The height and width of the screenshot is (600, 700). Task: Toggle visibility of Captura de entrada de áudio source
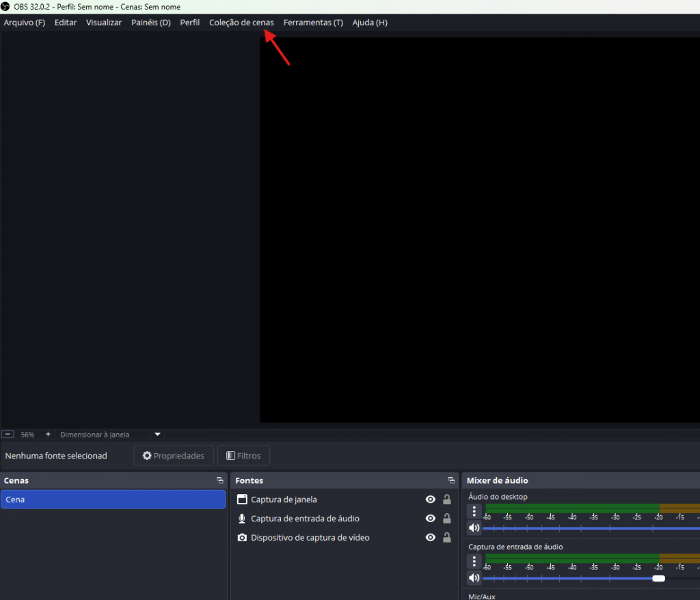coord(430,519)
